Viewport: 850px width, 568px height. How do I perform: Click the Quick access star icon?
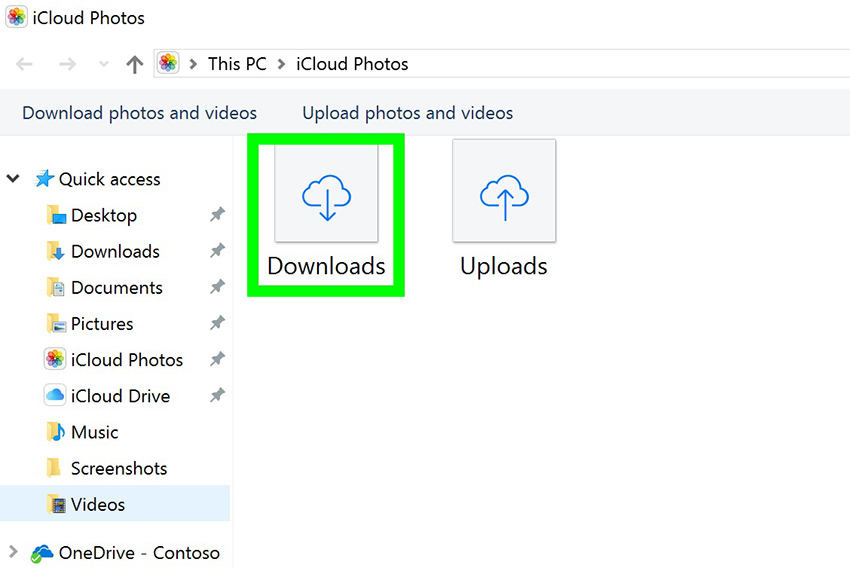pos(44,178)
